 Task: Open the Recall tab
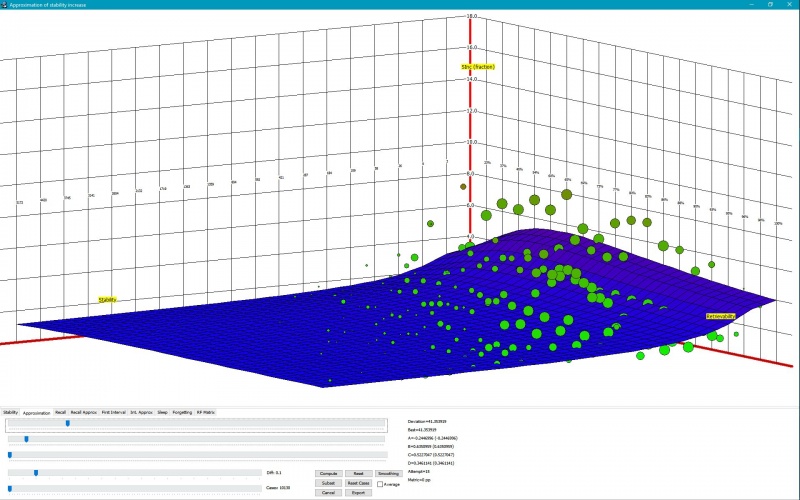[61, 412]
